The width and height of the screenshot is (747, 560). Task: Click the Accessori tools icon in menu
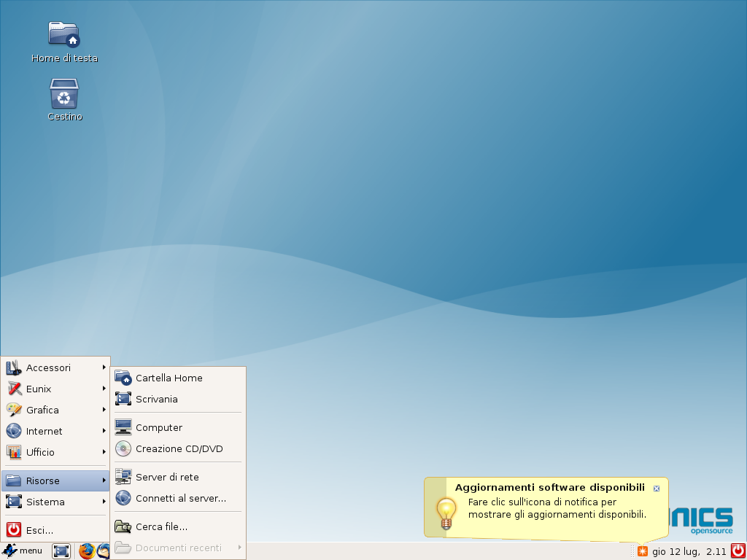pyautogui.click(x=14, y=367)
